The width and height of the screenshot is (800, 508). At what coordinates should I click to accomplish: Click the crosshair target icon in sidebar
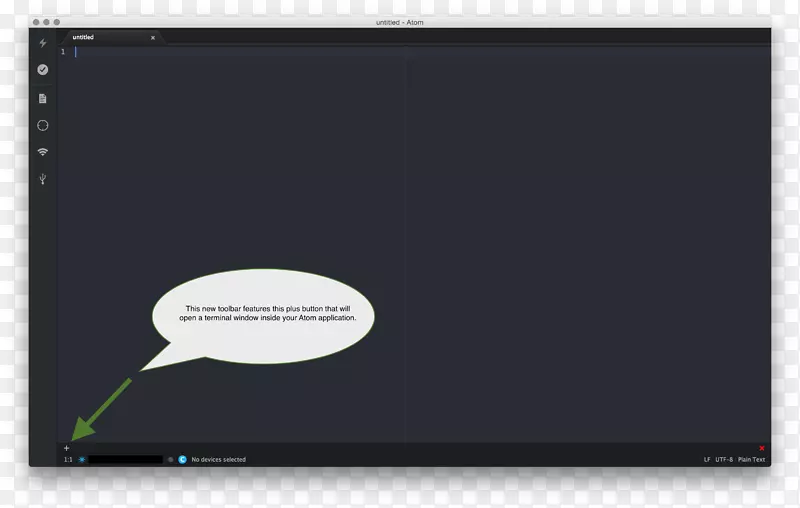(43, 125)
